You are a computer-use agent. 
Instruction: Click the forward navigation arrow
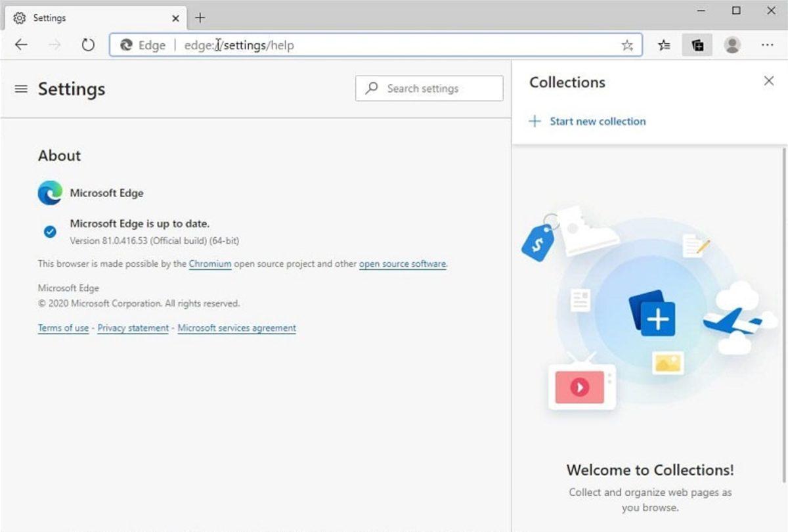pyautogui.click(x=54, y=45)
